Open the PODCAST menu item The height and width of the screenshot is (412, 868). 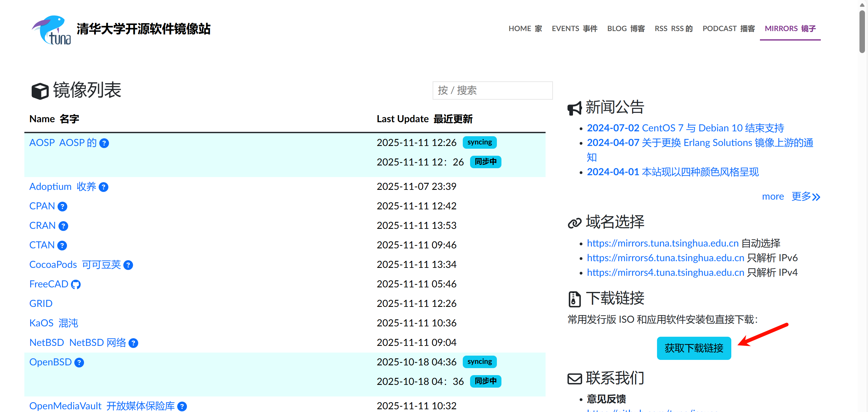(728, 29)
